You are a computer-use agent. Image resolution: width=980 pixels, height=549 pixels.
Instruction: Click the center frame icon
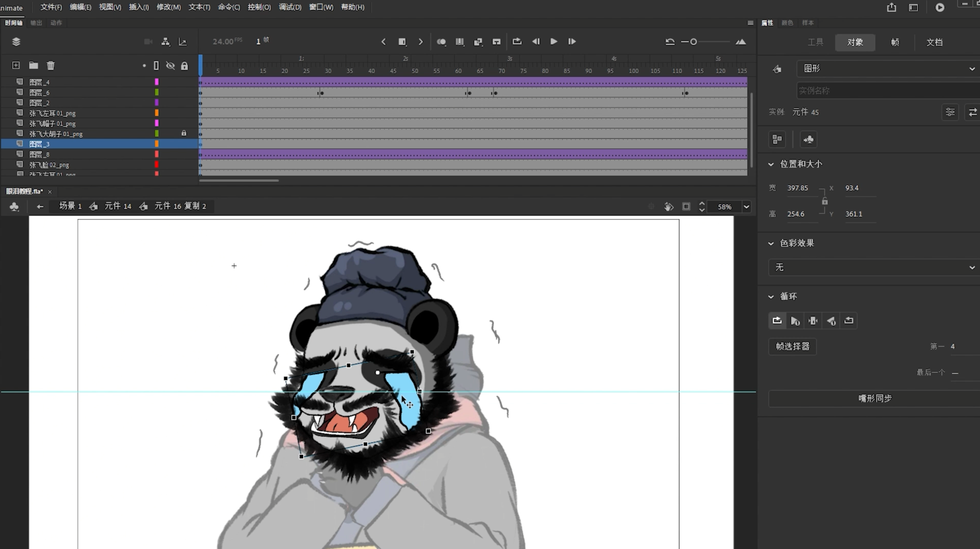[x=497, y=42]
